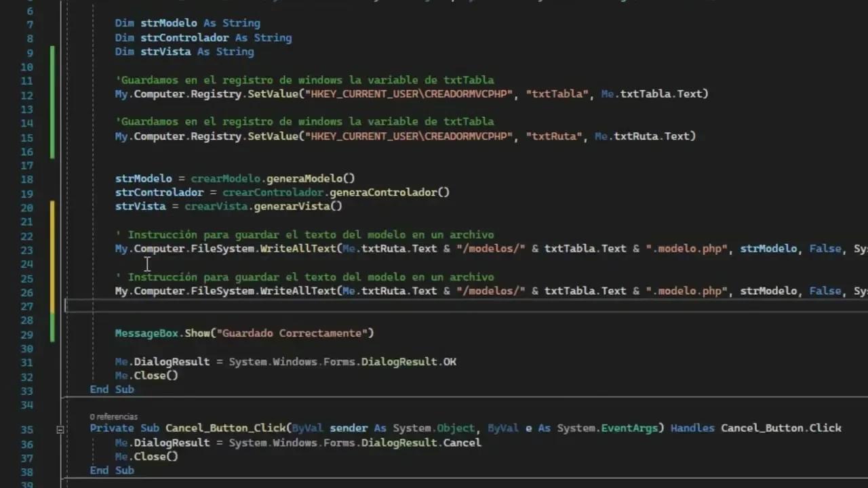
Task: Select the generaModelo method call on line 18
Action: (x=309, y=178)
